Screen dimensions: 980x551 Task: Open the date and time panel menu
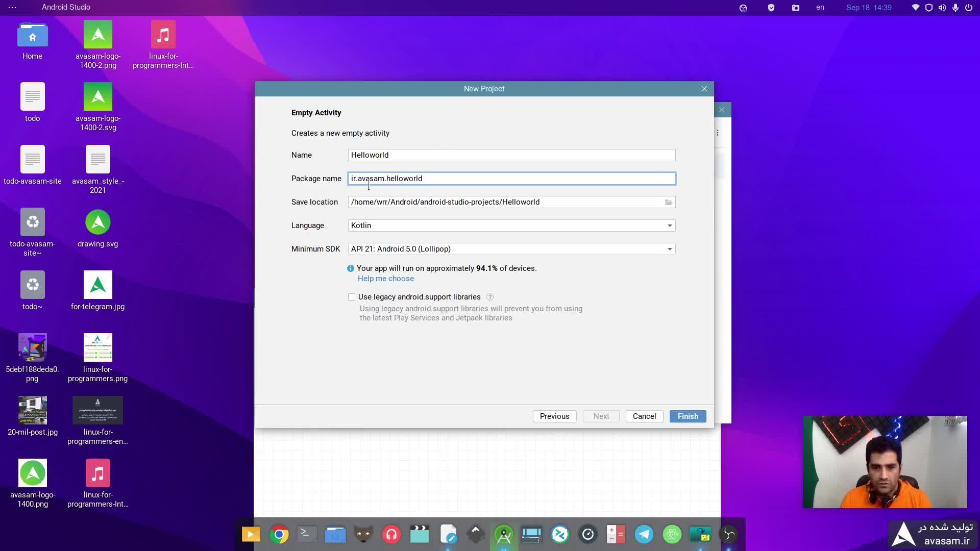click(869, 8)
